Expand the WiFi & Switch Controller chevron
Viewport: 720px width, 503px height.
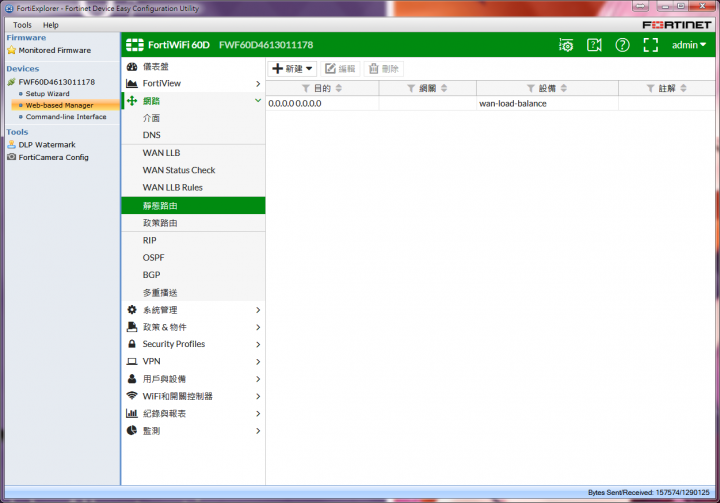tap(258, 396)
